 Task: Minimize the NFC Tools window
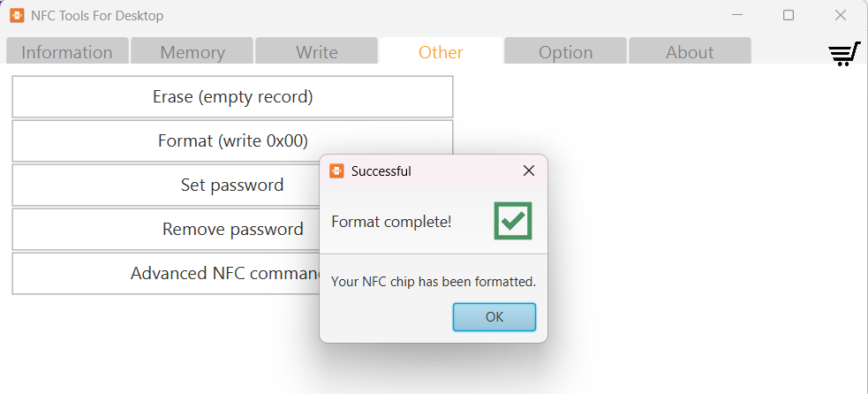point(736,15)
